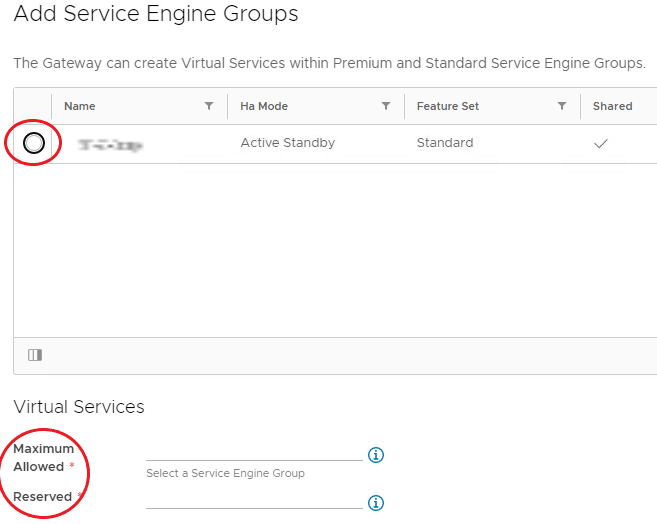Focus the Maximum Allowed input field

click(254, 453)
